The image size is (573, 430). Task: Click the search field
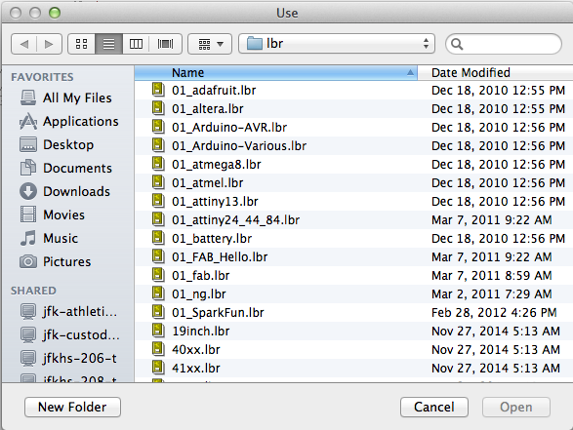click(x=503, y=44)
